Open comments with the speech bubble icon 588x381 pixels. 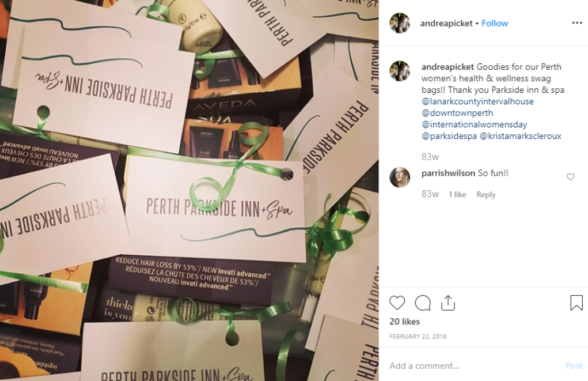click(423, 303)
